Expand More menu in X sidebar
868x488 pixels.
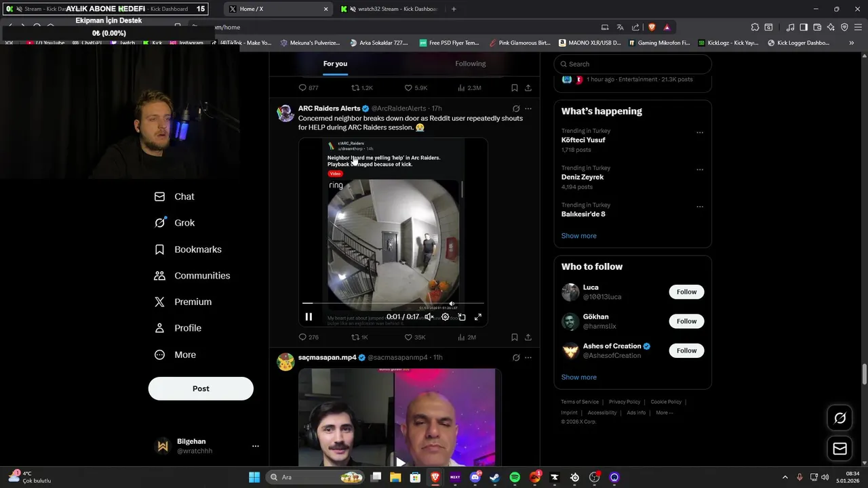(x=175, y=354)
